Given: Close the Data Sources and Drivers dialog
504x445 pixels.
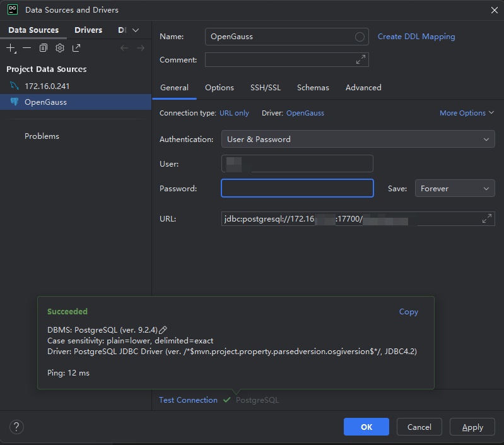Looking at the screenshot, I should (x=495, y=10).
